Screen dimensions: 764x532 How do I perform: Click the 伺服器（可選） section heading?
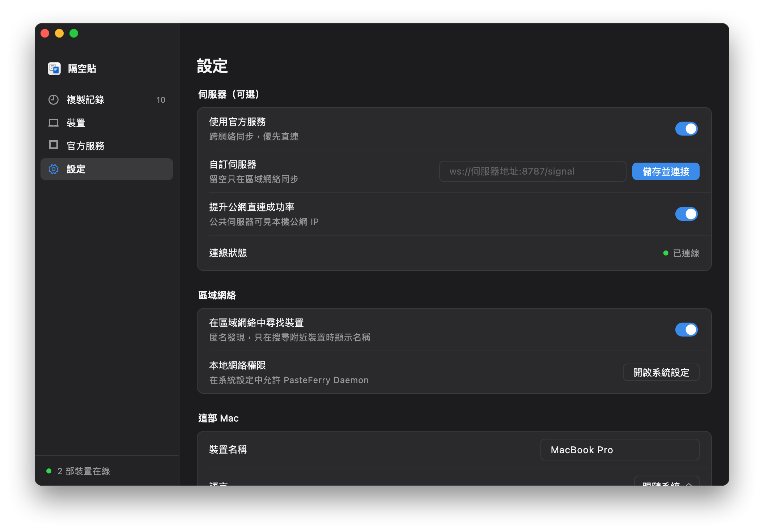coord(229,94)
